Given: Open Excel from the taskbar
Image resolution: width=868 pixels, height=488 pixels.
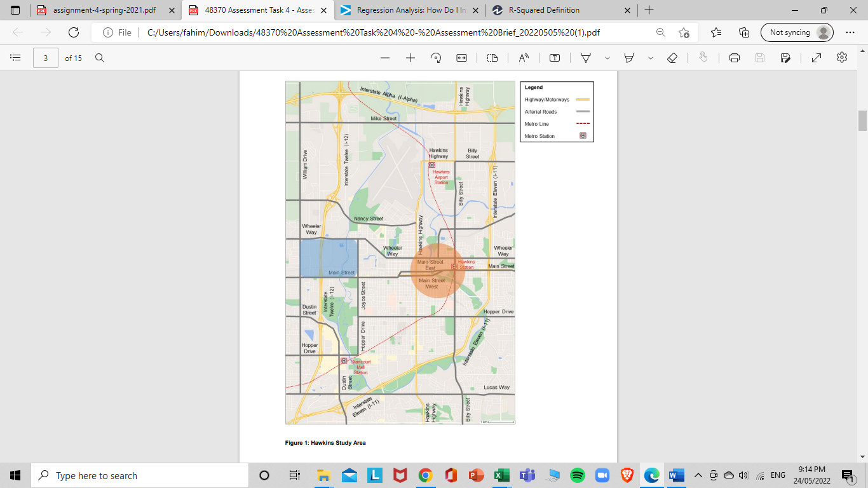Looking at the screenshot, I should 501,475.
